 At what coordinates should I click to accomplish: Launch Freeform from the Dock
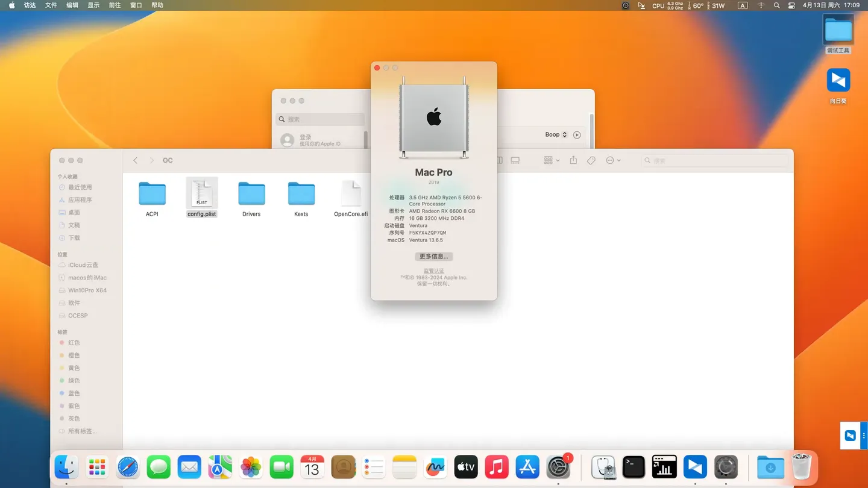pyautogui.click(x=435, y=467)
